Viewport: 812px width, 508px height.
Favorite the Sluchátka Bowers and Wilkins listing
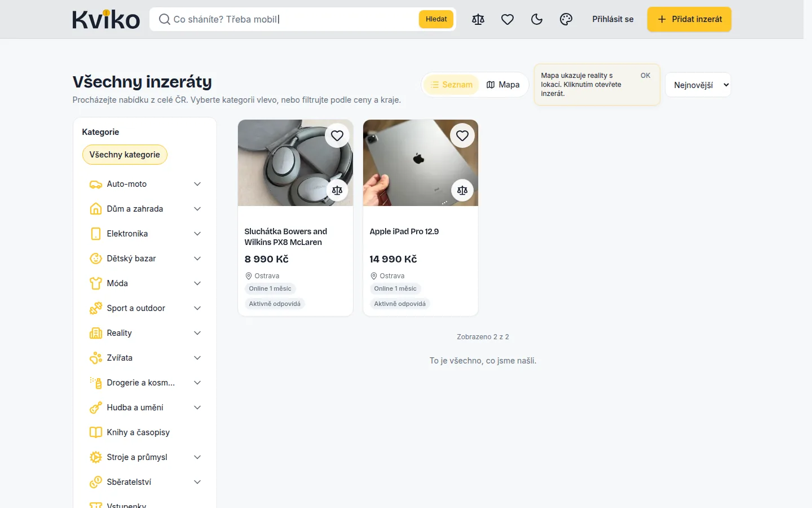tap(337, 135)
